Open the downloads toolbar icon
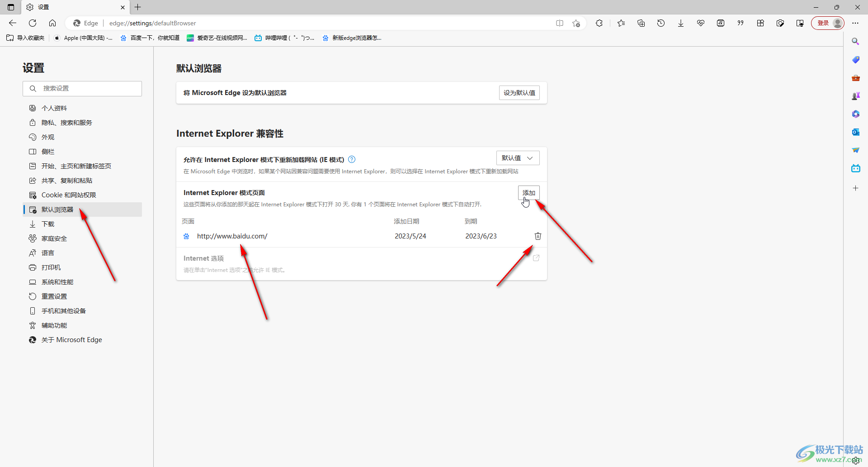 point(681,23)
